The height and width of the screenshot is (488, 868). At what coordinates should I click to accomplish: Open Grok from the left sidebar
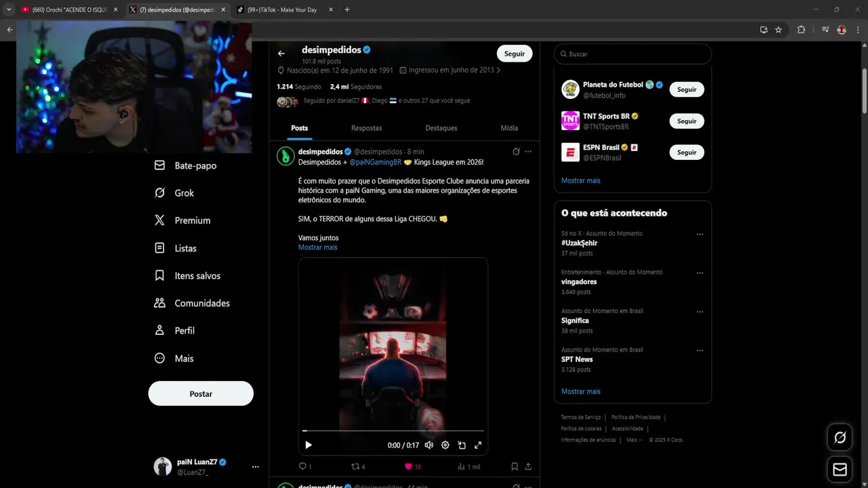(x=174, y=193)
